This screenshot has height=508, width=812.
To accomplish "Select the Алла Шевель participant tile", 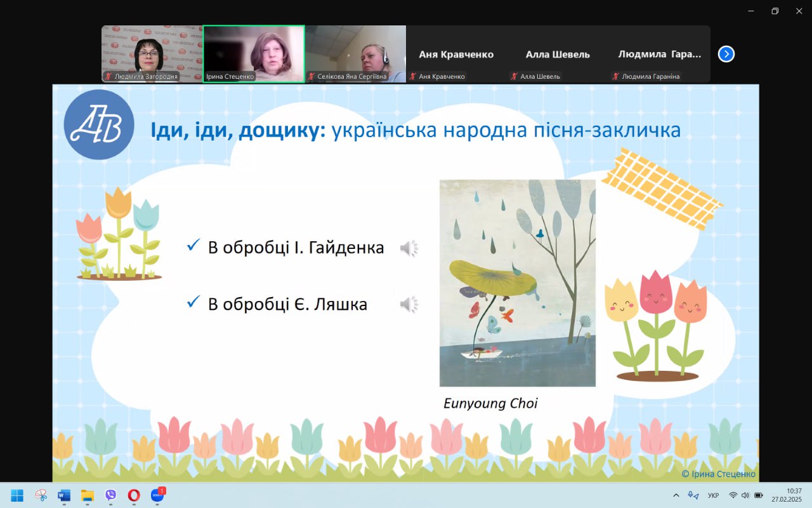I will pyautogui.click(x=558, y=54).
